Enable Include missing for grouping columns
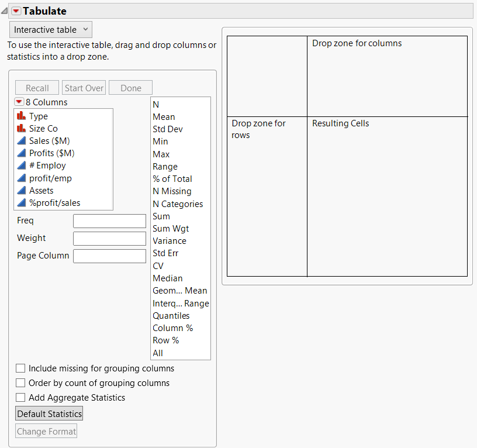The height and width of the screenshot is (448, 477). click(x=20, y=368)
